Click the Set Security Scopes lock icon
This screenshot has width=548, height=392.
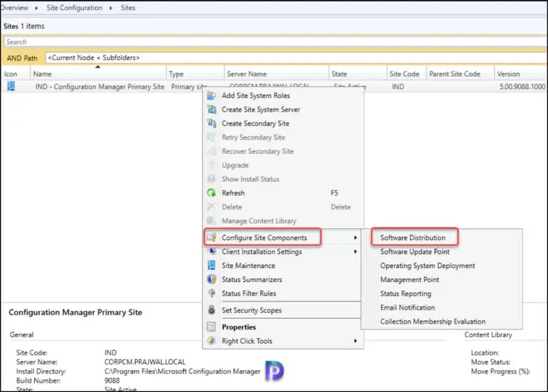tap(211, 310)
